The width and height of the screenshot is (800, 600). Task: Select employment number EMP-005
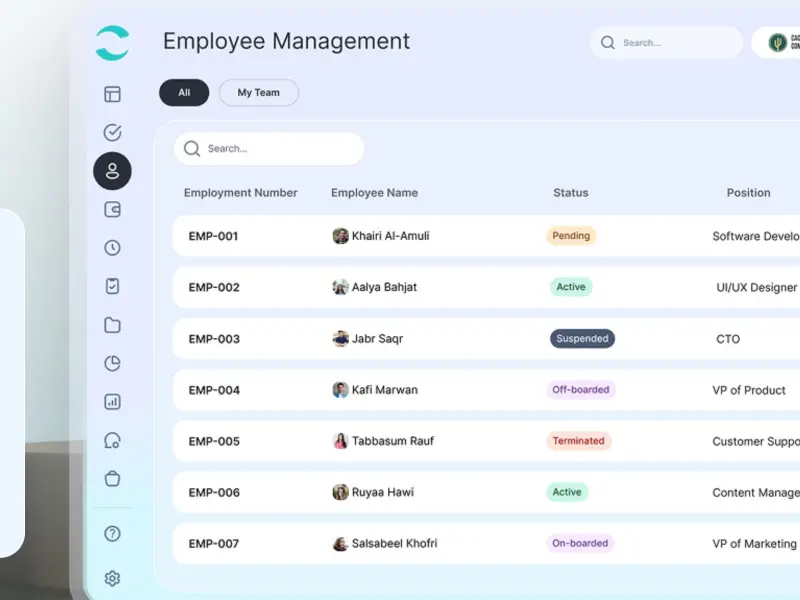(214, 441)
